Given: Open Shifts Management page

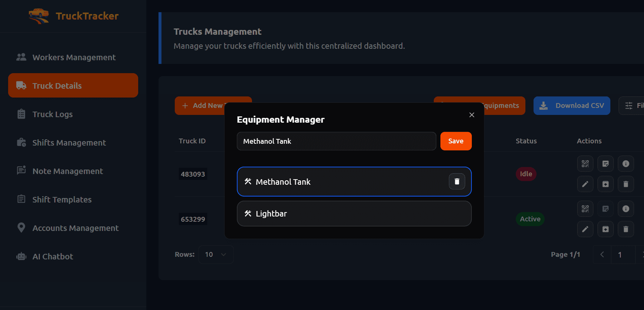Looking at the screenshot, I should (69, 143).
